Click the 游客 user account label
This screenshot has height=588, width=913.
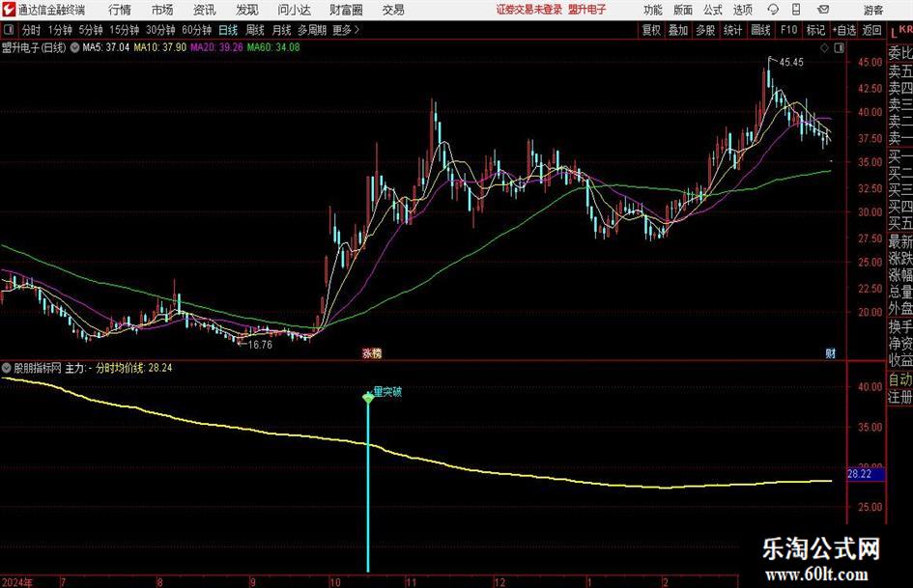[872, 10]
